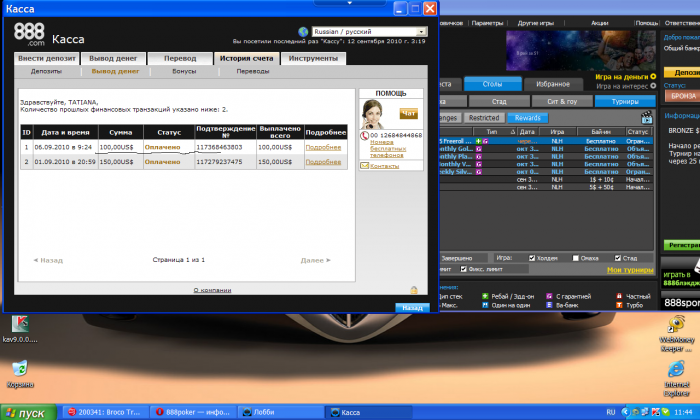Open Подробнее link for transaction 1

click(323, 147)
